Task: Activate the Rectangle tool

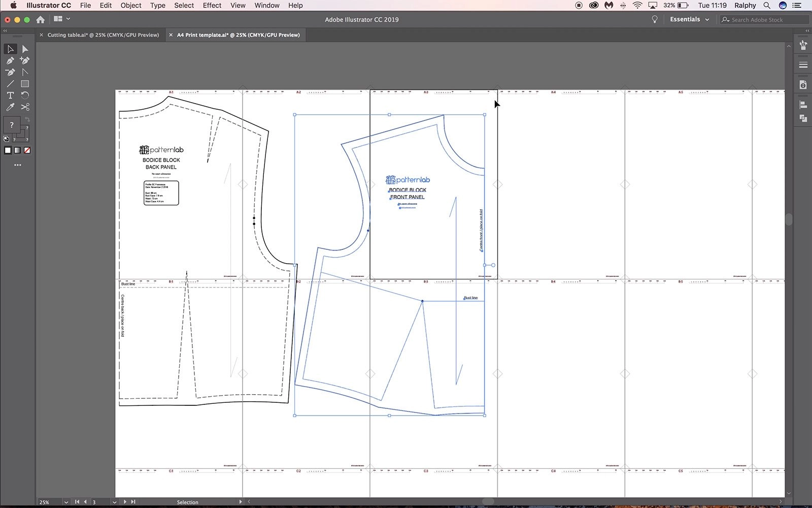Action: 25,84
